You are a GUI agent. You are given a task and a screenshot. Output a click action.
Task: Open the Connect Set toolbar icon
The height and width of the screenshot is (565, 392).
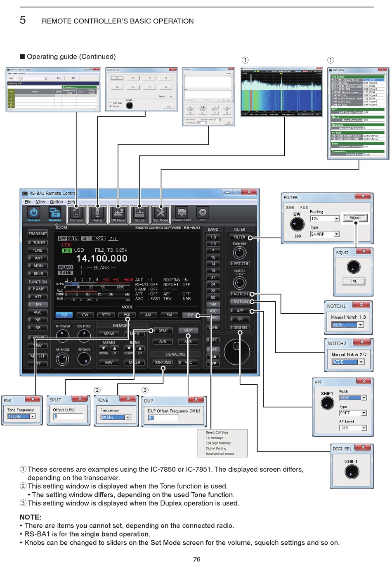182,213
